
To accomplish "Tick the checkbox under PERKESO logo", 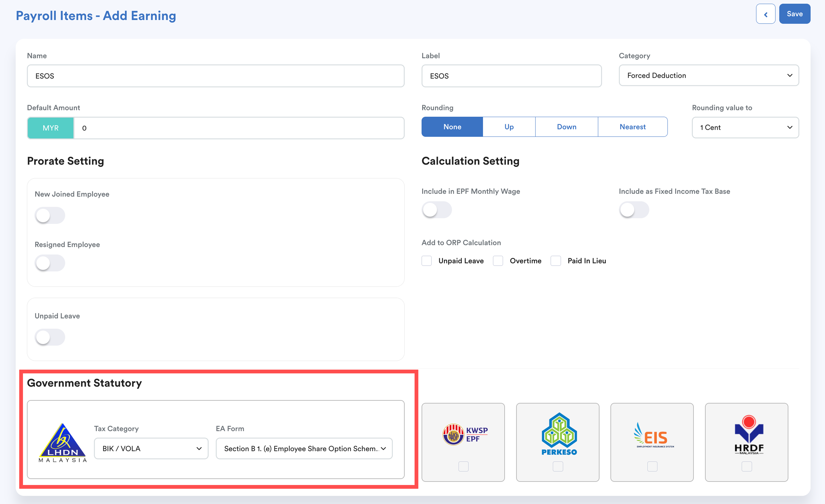I will pos(558,466).
